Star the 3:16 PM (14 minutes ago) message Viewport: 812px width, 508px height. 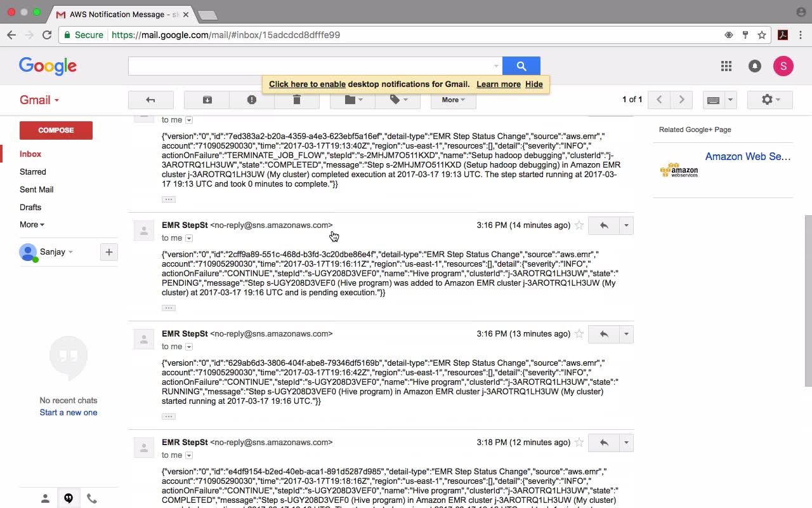coord(579,225)
